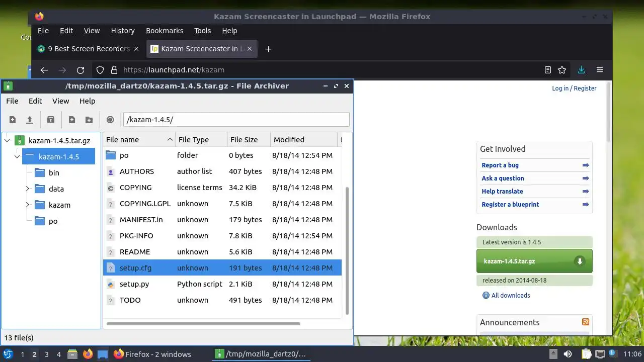Click the Extract archive toolbar icon
Screen dimensions: 644x362
pos(51,120)
